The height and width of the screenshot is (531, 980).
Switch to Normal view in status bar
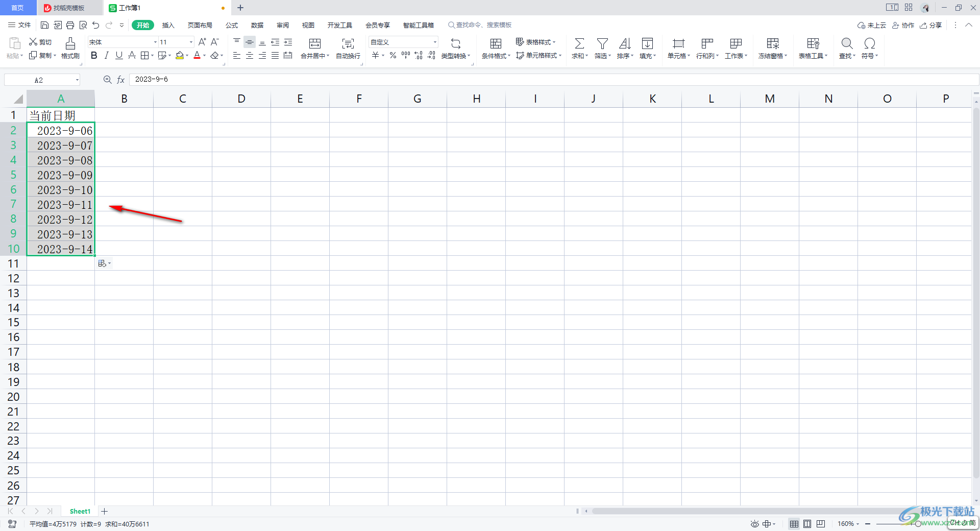[x=794, y=524]
